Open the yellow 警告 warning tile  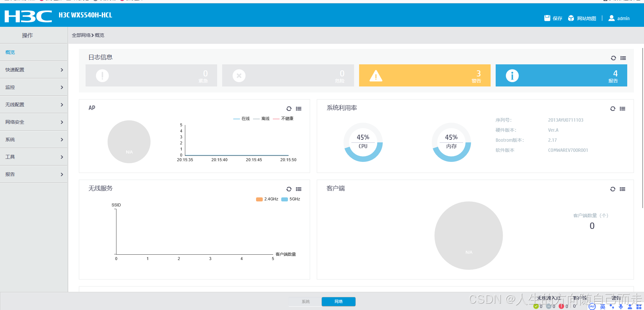click(425, 75)
